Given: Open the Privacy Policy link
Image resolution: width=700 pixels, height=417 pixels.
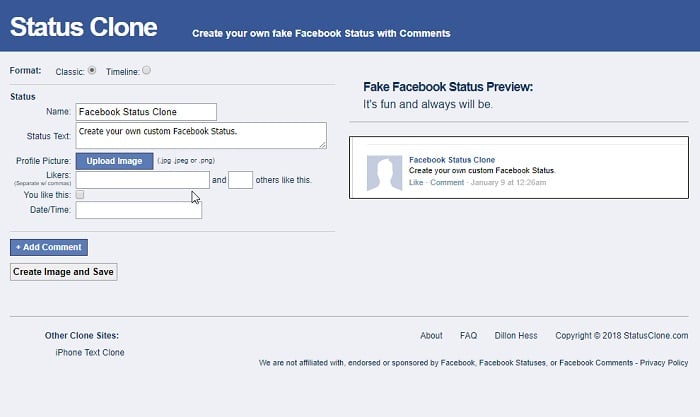Looking at the screenshot, I should pyautogui.click(x=664, y=363).
